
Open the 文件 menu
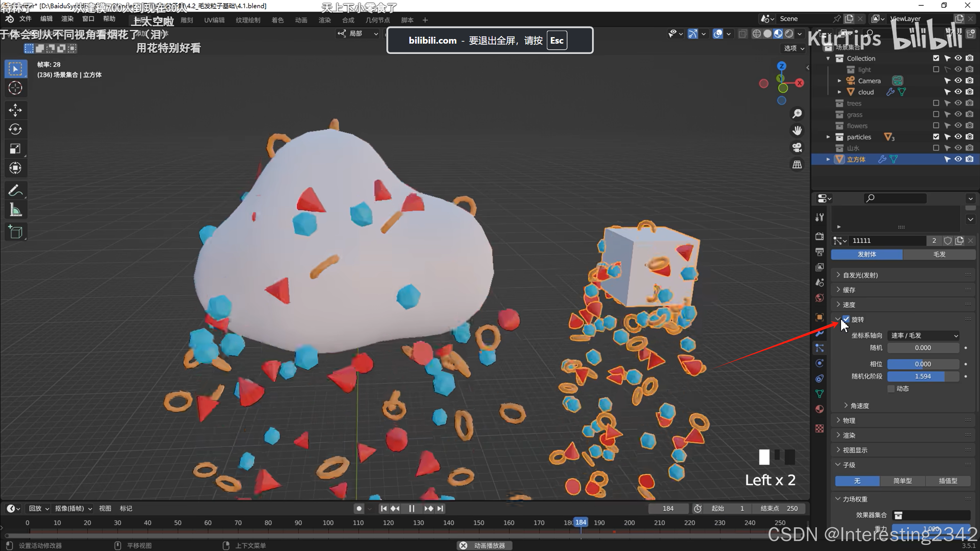(25, 19)
